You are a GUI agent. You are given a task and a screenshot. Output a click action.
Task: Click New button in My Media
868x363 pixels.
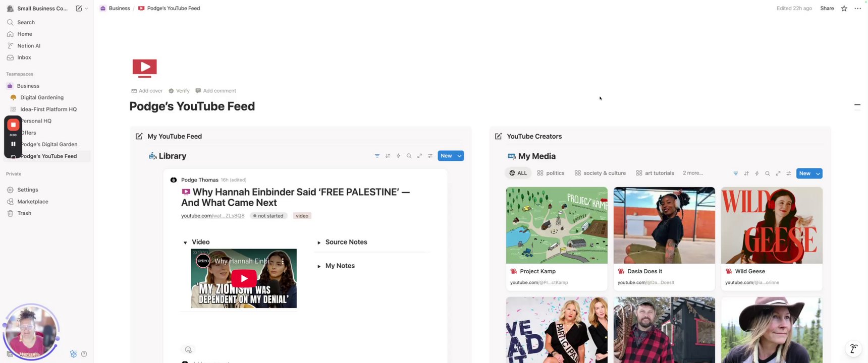click(x=805, y=173)
